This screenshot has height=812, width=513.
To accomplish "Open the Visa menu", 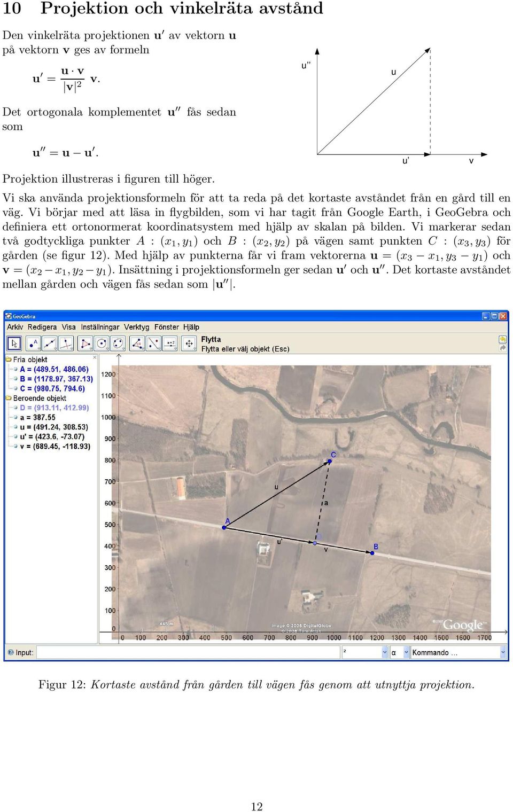I will pyautogui.click(x=69, y=327).
